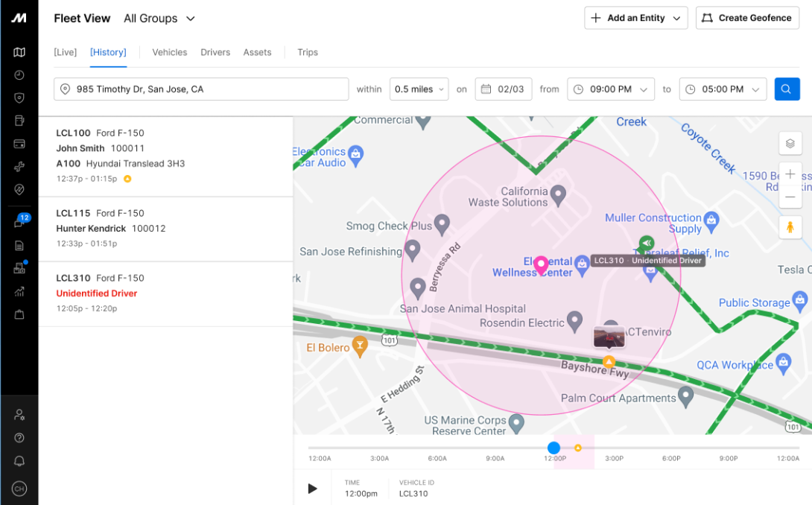Toggle the map Layers icon

(790, 143)
